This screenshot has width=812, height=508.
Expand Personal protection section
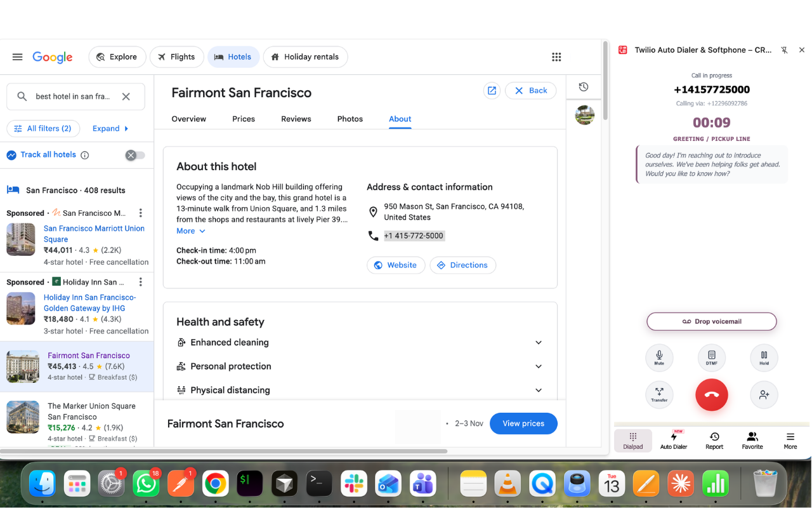(x=360, y=366)
